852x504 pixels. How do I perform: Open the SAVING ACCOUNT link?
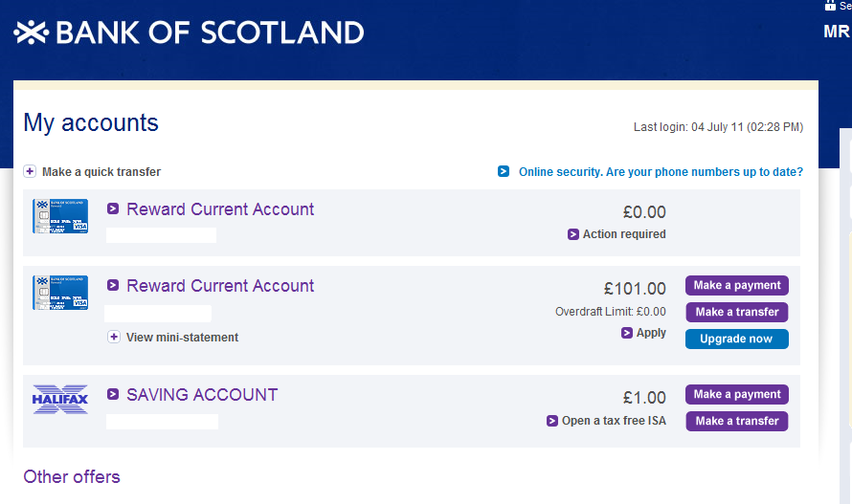tap(202, 395)
